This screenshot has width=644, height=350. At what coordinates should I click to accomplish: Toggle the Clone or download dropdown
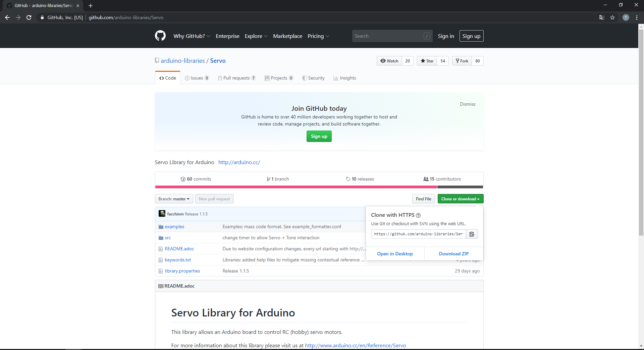[x=461, y=199]
